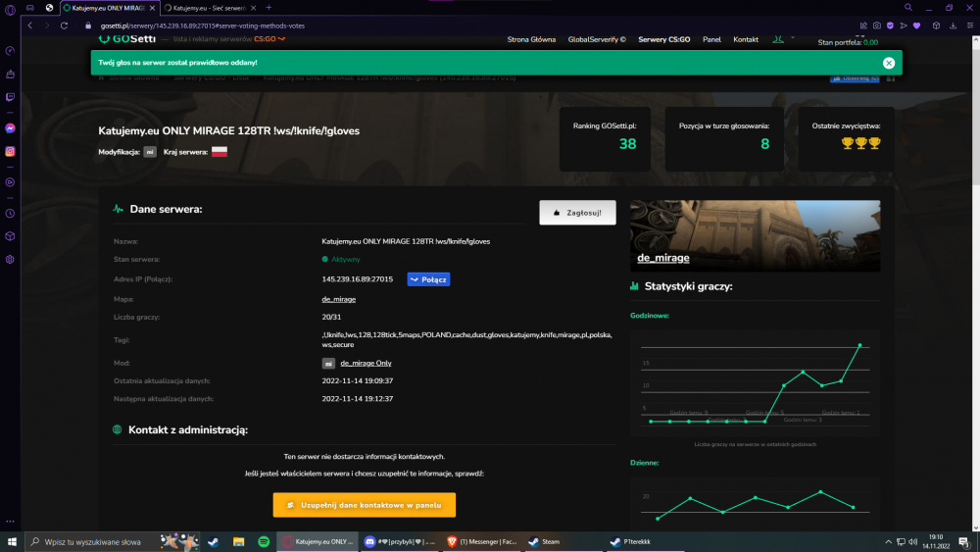Image resolution: width=980 pixels, height=552 pixels.
Task: Open the briefcase GX Cleaner sidebar icon
Action: [x=10, y=75]
